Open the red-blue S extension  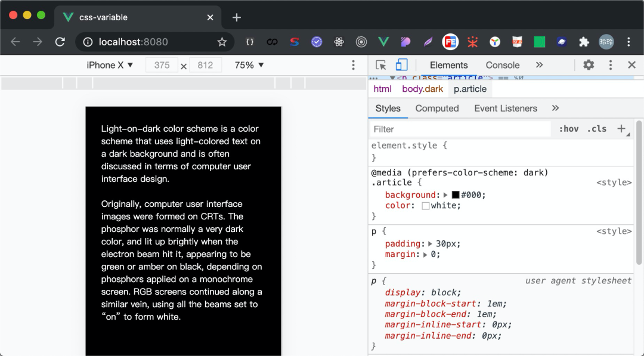[x=294, y=42]
